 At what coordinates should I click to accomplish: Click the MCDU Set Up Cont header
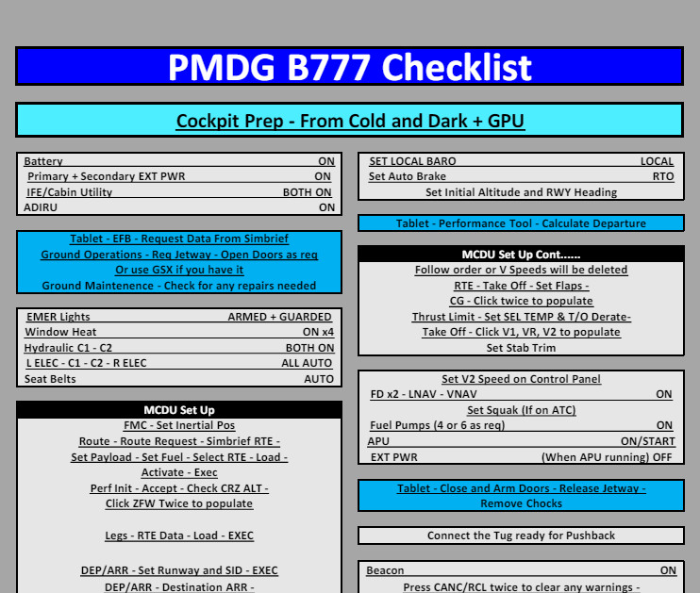(521, 255)
